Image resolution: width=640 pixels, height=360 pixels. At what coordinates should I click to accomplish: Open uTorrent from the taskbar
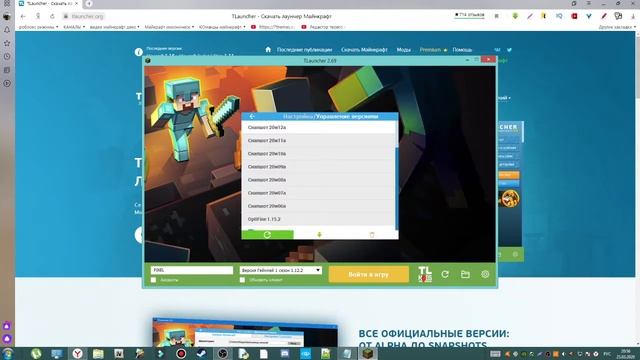click(x=36, y=353)
